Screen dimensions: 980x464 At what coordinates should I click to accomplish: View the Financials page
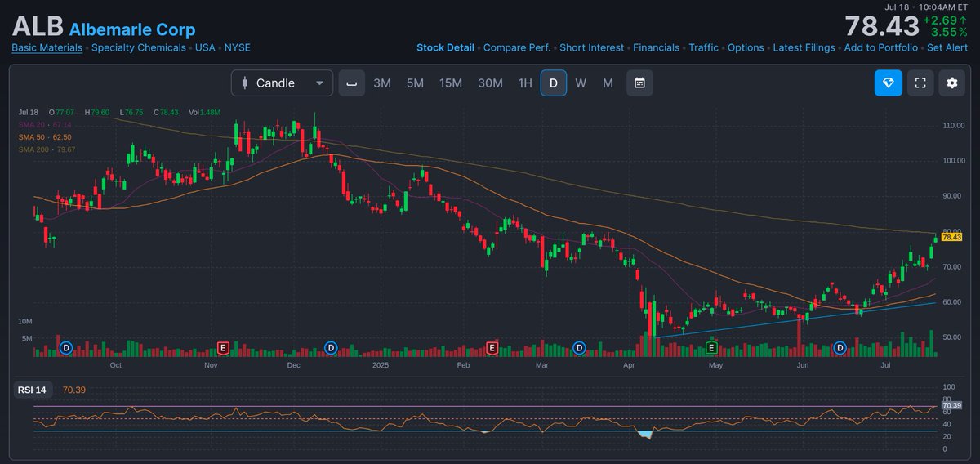point(657,47)
